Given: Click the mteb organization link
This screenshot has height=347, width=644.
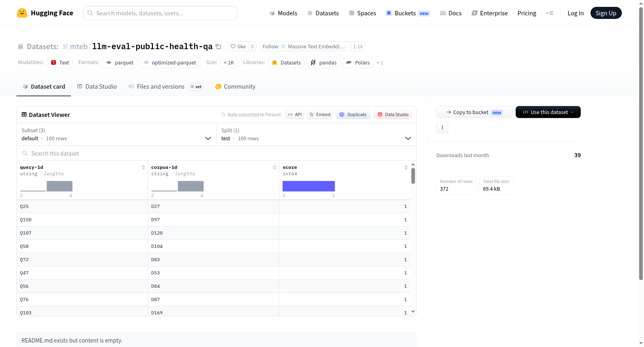Looking at the screenshot, I should tap(78, 46).
